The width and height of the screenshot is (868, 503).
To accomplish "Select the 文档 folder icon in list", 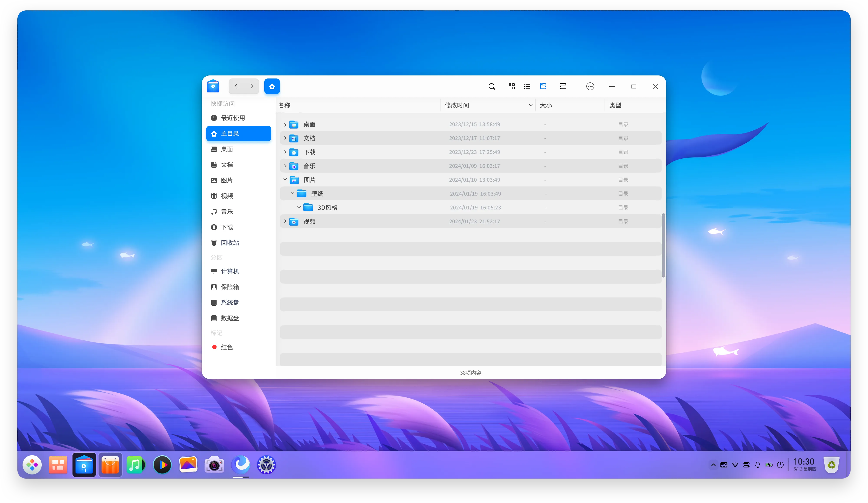I will pos(294,138).
